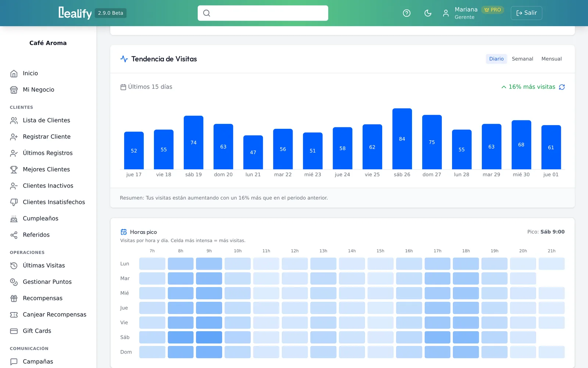Screen dimensions: 588x368
Task: Open Últimos Registros in sidebar
Action: (48, 153)
